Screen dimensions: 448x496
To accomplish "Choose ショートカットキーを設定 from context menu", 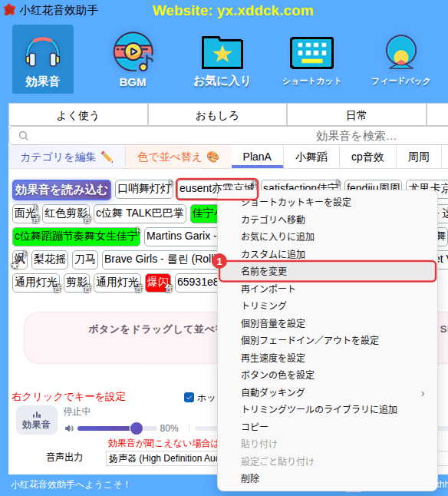I will click(328, 203).
